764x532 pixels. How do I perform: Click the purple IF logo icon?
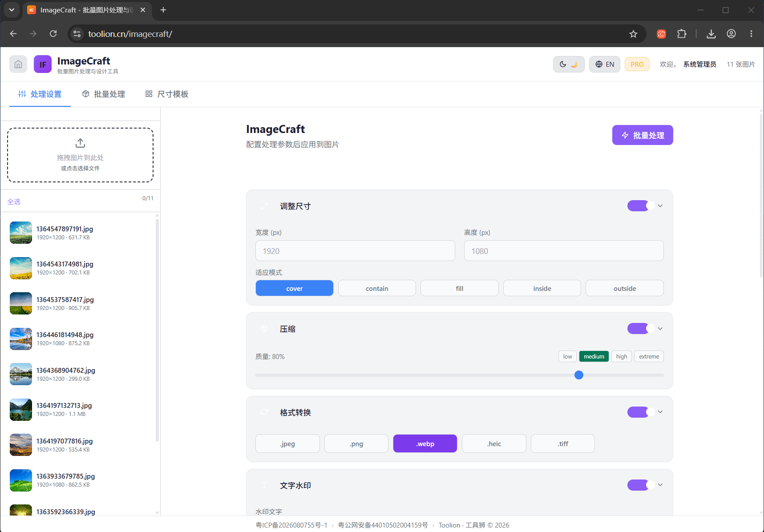point(43,64)
